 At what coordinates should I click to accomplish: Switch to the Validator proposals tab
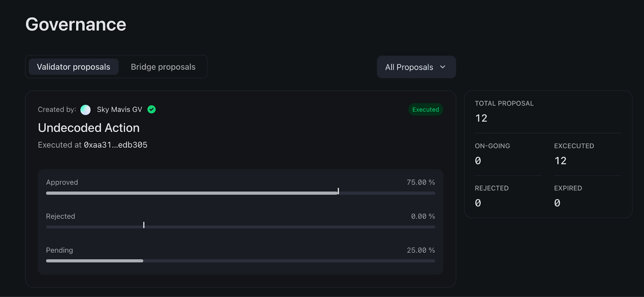point(74,67)
